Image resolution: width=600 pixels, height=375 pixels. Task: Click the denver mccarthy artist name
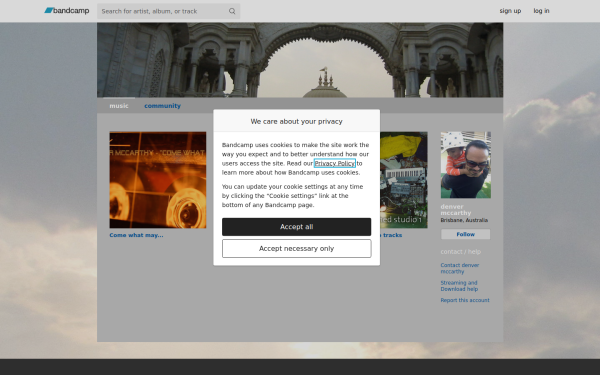click(x=456, y=210)
